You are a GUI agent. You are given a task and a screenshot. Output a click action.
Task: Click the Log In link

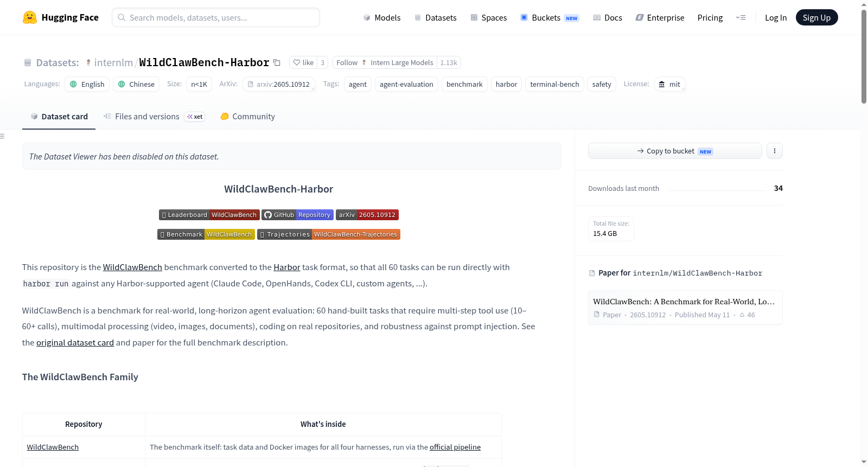pos(776,17)
